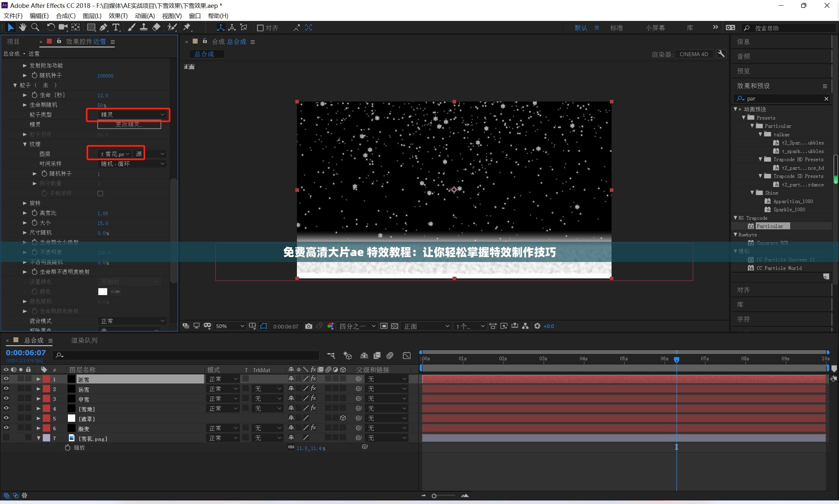Image resolution: width=839 pixels, height=504 pixels.
Task: Select the Eraser tool
Action: click(156, 28)
